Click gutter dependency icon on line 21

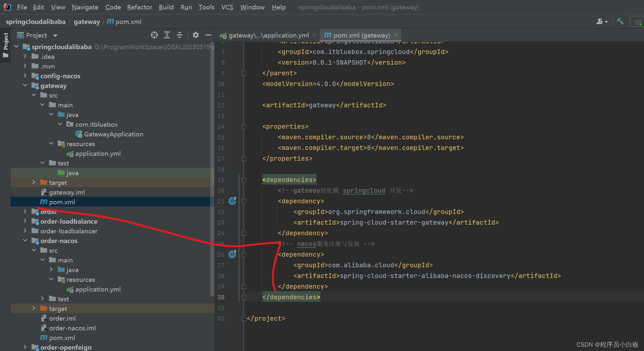pos(232,201)
